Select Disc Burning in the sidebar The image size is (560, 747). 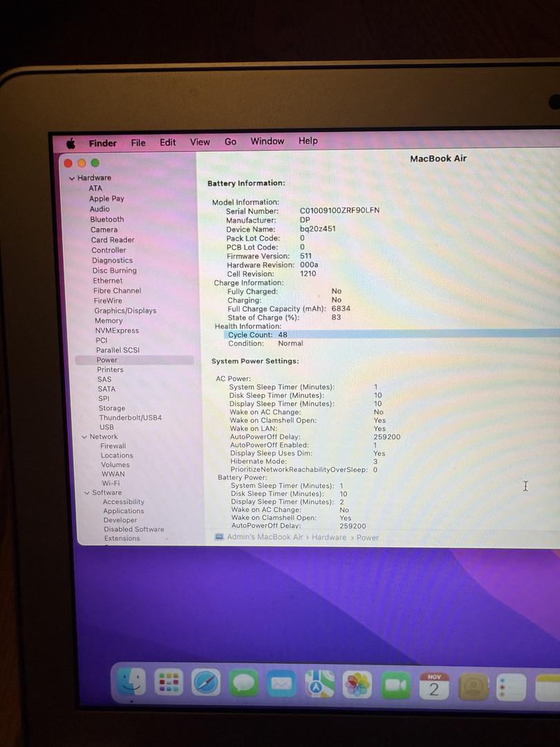point(114,270)
